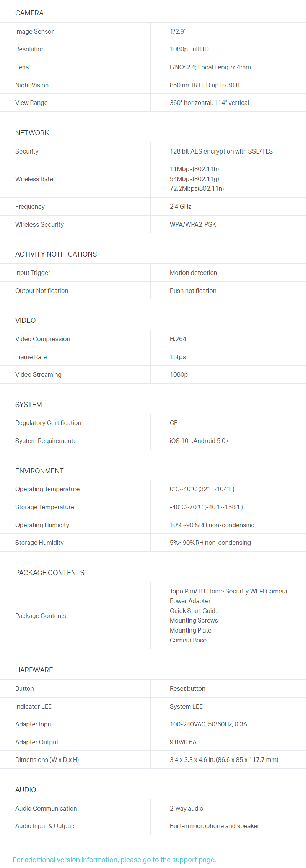Screen dimensions: 306x868
Task: Click the NETWORK section heading
Action: (x=32, y=133)
